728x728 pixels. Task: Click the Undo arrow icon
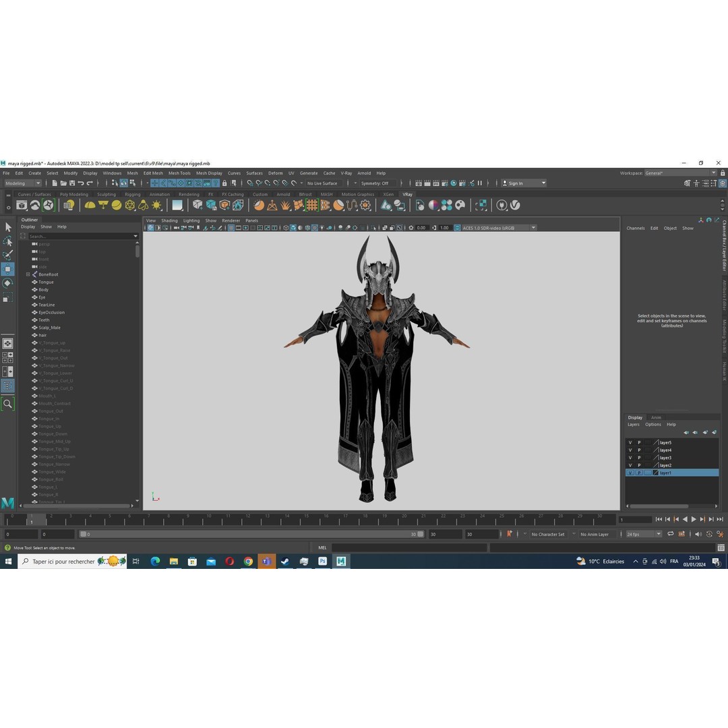[x=81, y=183]
